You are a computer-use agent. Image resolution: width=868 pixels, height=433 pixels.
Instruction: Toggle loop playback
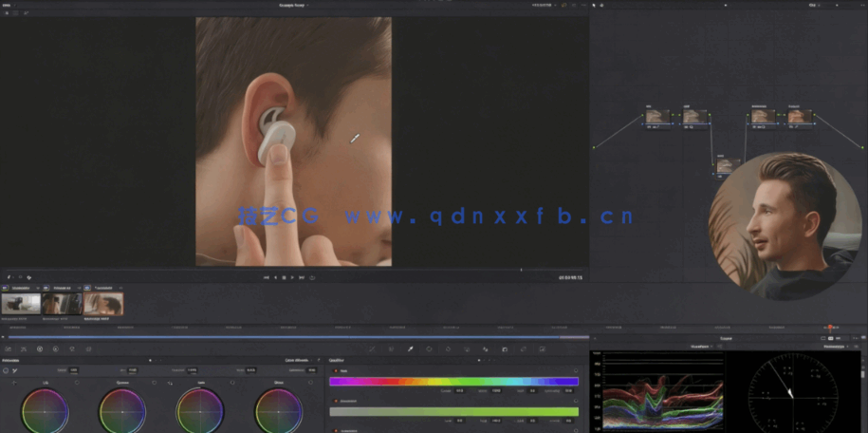pyautogui.click(x=312, y=278)
